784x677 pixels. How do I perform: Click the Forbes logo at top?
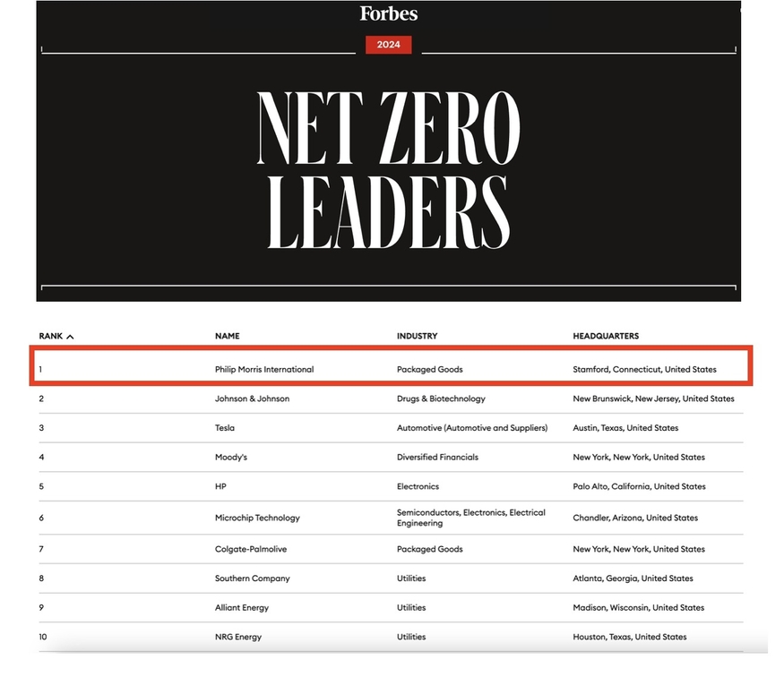point(389,13)
